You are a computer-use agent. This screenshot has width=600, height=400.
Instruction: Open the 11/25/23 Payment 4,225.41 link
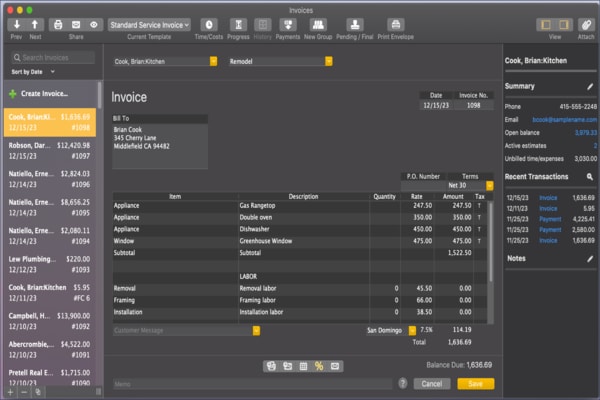(x=550, y=219)
